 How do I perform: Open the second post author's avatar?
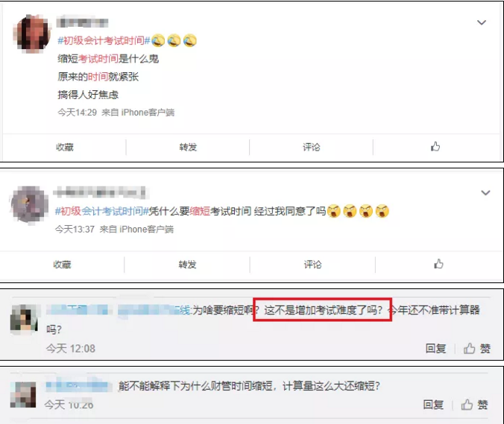(29, 204)
